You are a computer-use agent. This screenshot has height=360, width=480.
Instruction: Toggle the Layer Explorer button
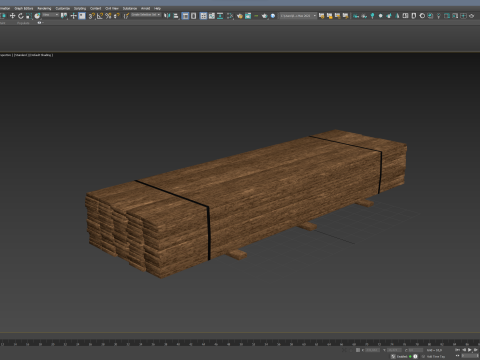[x=194, y=16]
